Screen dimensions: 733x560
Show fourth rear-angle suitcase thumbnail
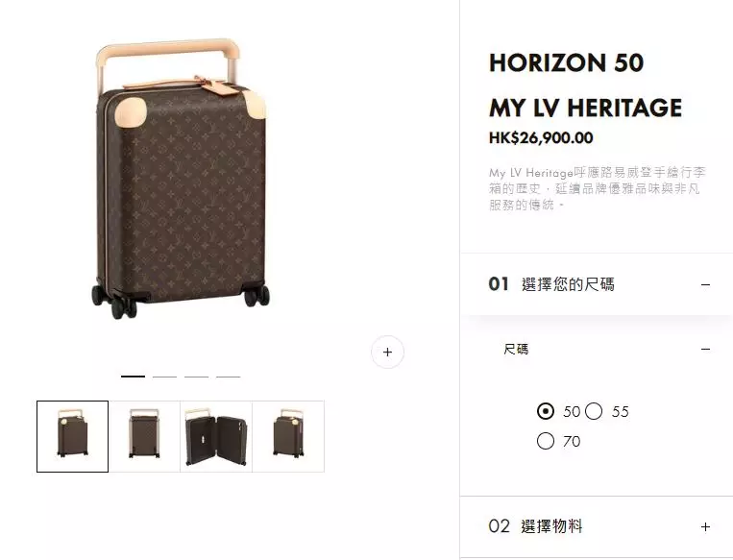(288, 436)
